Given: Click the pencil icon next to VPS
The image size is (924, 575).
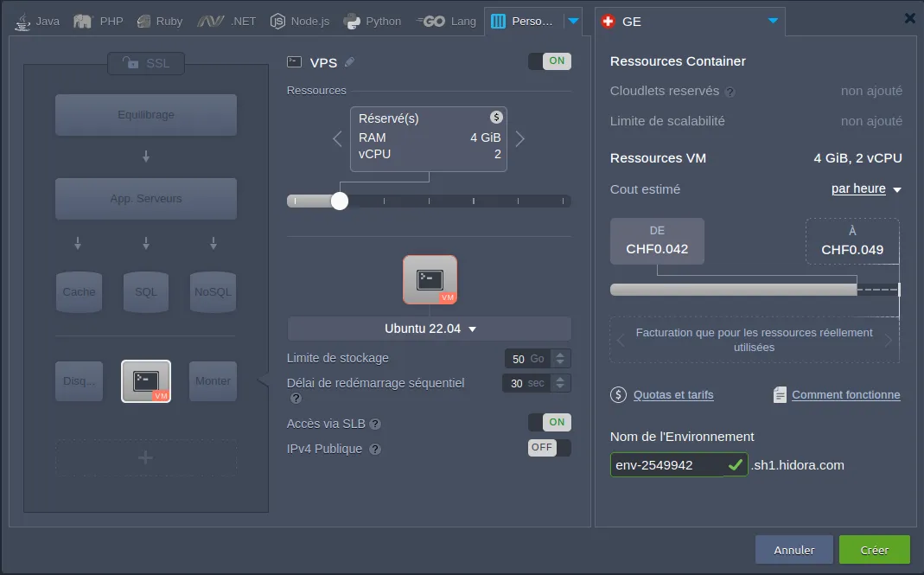Looking at the screenshot, I should (349, 61).
